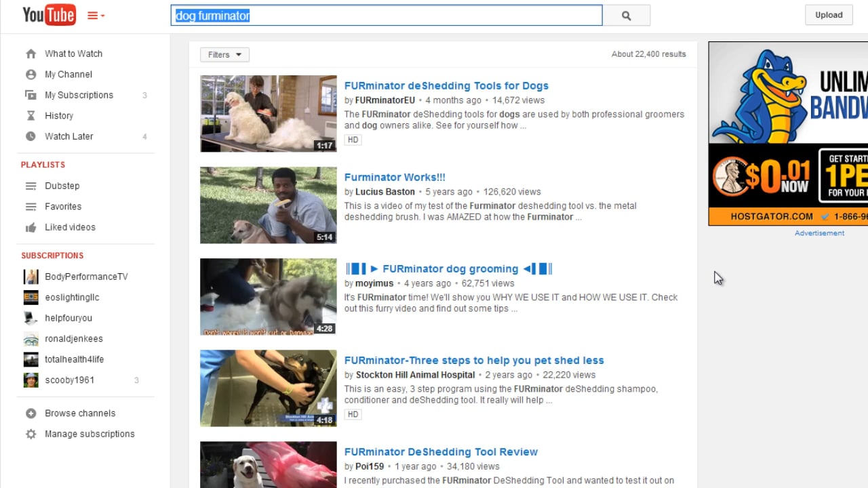
Task: Open Manage subscriptions gear
Action: click(93, 434)
